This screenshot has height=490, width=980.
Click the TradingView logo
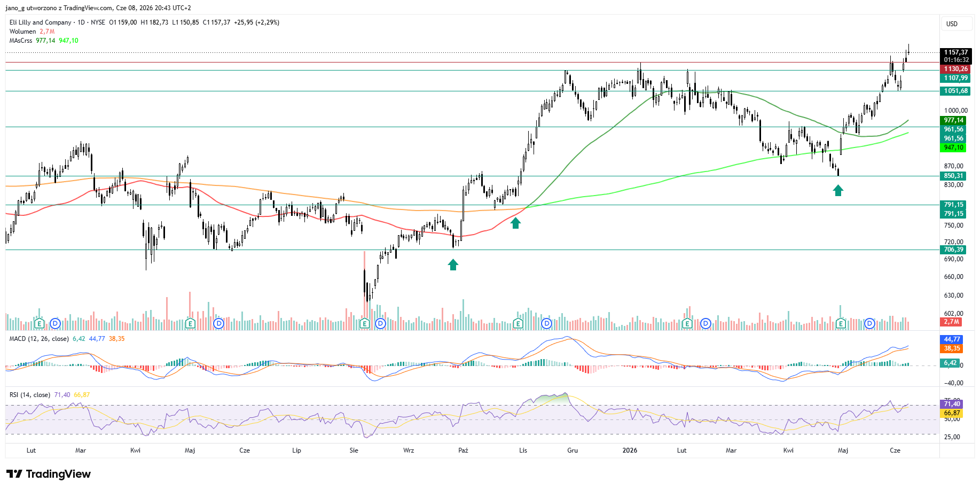point(49,474)
